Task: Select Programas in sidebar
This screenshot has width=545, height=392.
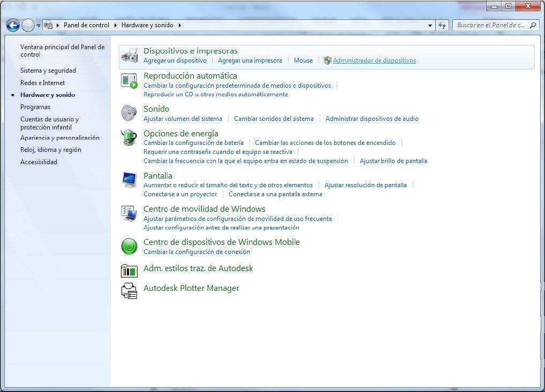Action: [x=35, y=107]
